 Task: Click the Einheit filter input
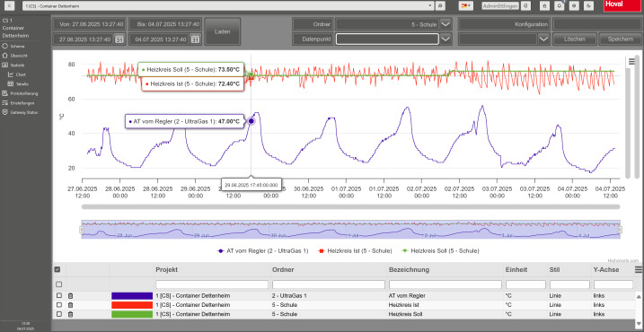tap(525, 284)
